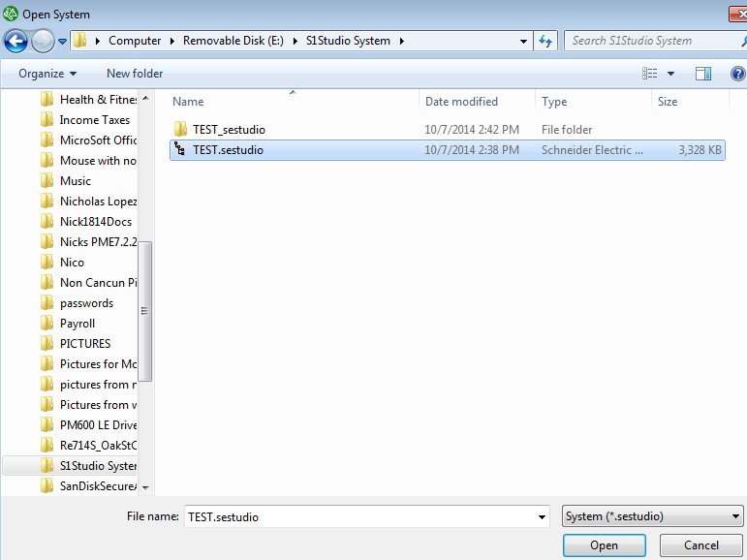Select Nick1814Docs folder in tree
Viewport: 747px width, 560px height.
pos(96,222)
